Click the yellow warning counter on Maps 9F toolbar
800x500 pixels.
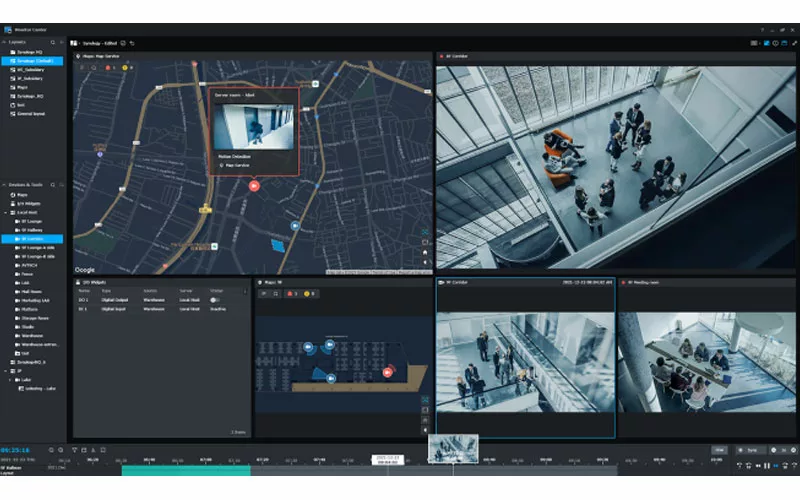click(310, 293)
